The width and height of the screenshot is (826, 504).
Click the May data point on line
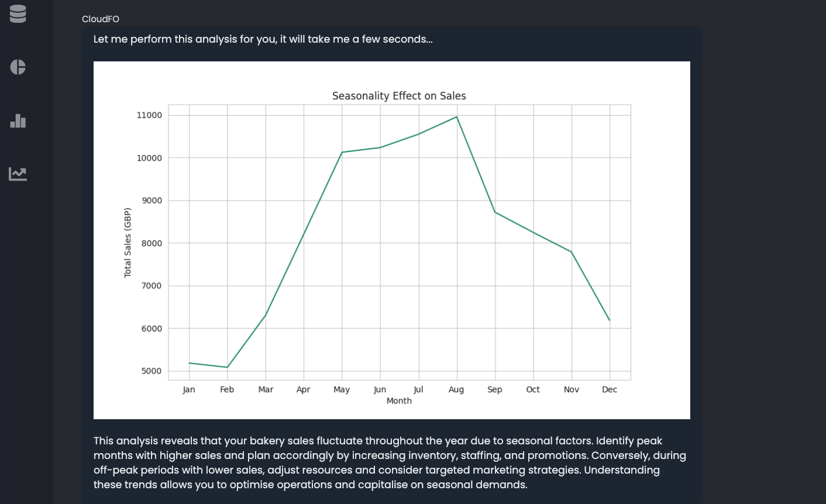click(x=342, y=152)
